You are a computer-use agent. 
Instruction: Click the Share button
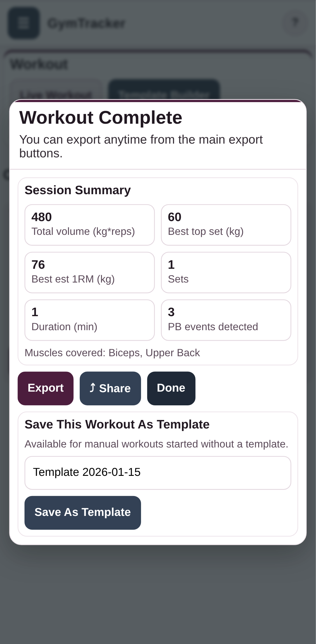pos(110,388)
